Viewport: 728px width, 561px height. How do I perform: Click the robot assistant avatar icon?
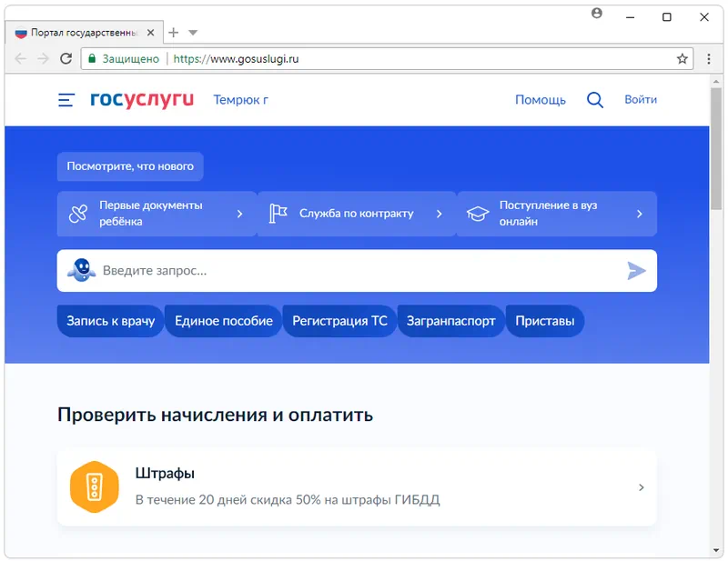click(82, 270)
